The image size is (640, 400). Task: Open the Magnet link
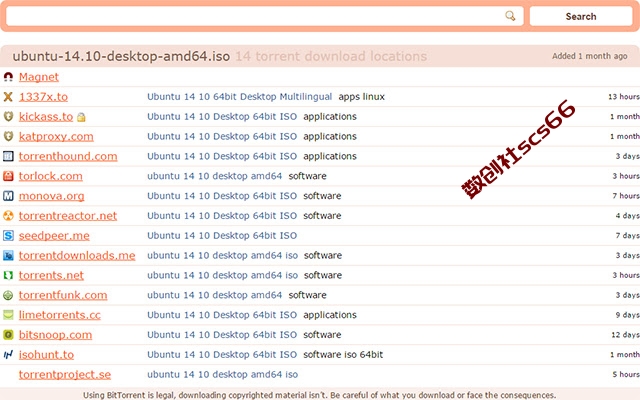(39, 77)
